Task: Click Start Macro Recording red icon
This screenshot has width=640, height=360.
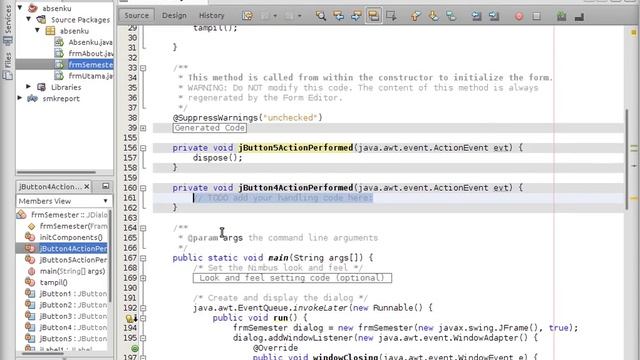Action: point(519,16)
